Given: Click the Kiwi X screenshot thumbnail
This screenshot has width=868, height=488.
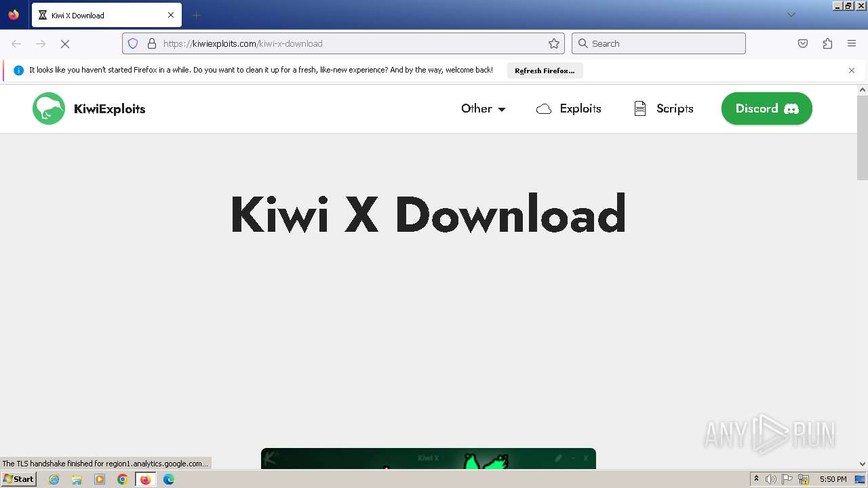Looking at the screenshot, I should [429, 458].
